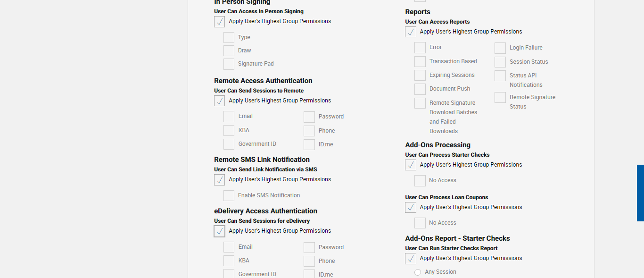Tick the Expiring Sessions report box

[420, 76]
